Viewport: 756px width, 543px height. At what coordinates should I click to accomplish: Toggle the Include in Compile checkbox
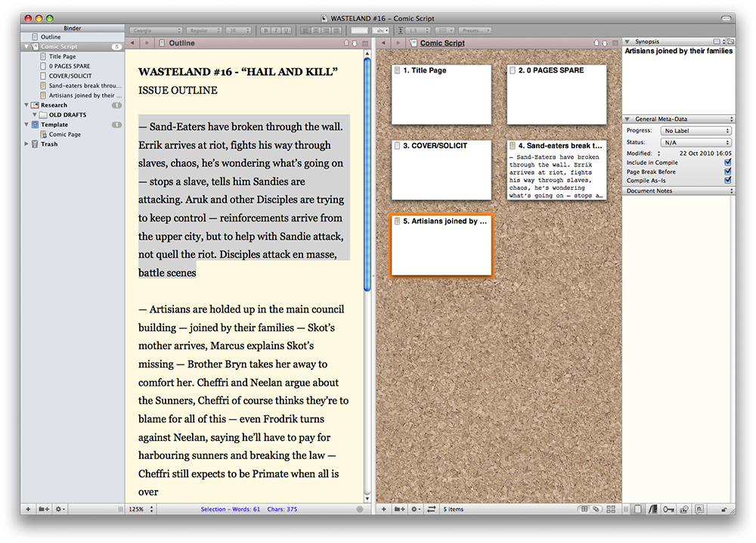[728, 163]
